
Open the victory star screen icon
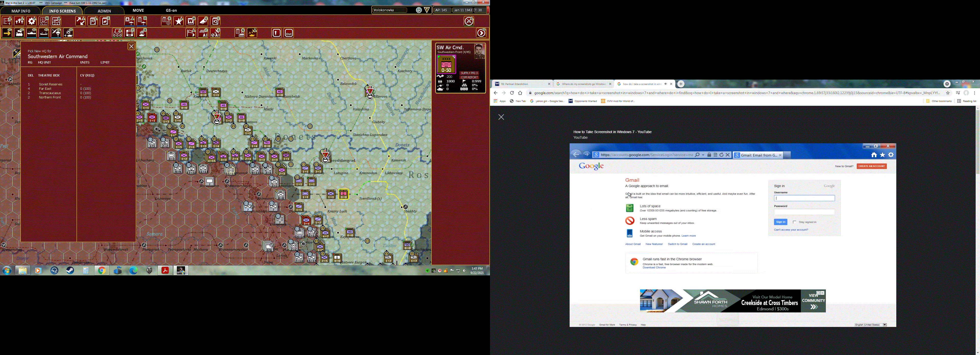point(178,21)
